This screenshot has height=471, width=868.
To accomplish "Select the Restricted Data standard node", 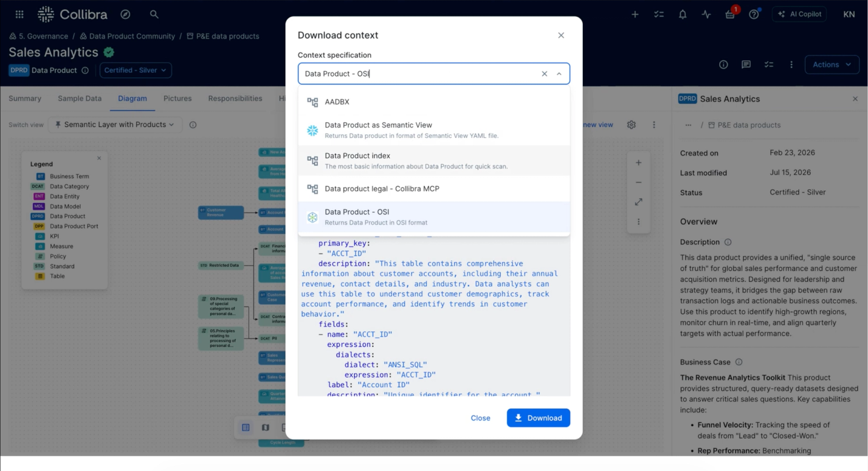I will click(x=221, y=265).
